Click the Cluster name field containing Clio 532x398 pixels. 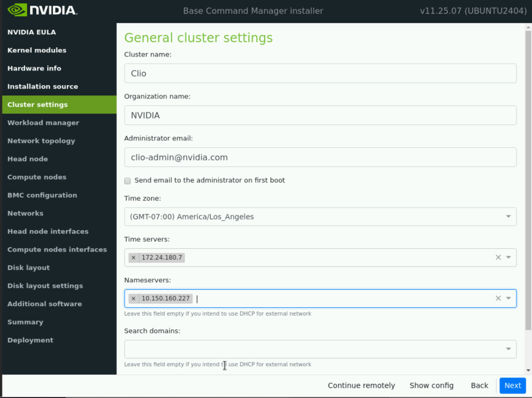pyautogui.click(x=321, y=73)
